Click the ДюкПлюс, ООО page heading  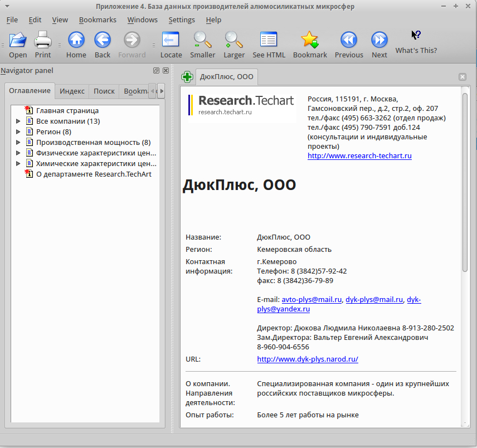pyautogui.click(x=239, y=185)
